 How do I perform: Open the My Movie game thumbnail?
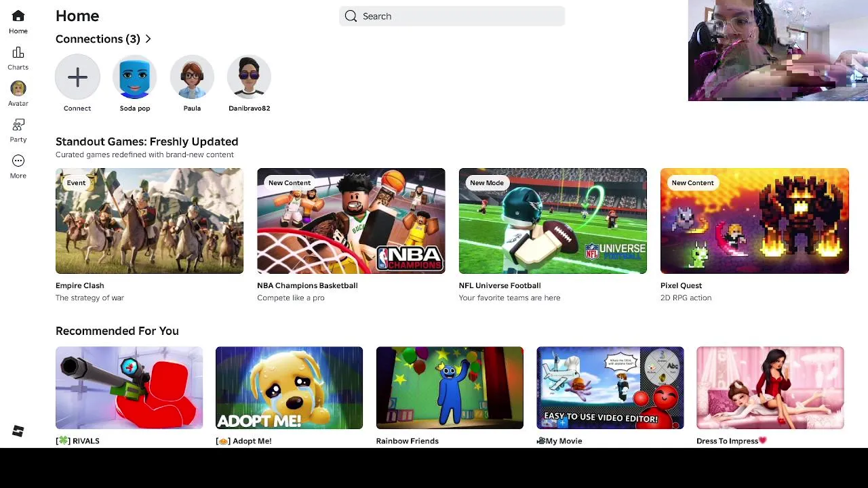[x=610, y=388]
